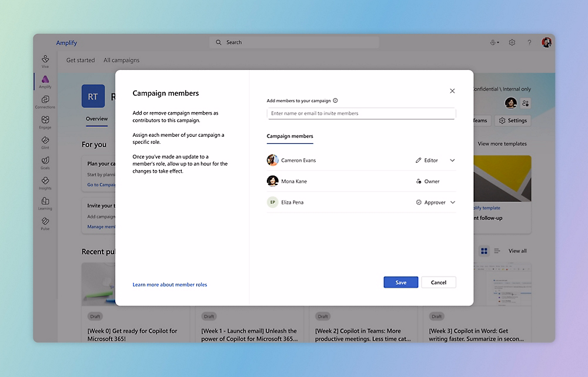Select the Campaign members tab

tap(290, 136)
